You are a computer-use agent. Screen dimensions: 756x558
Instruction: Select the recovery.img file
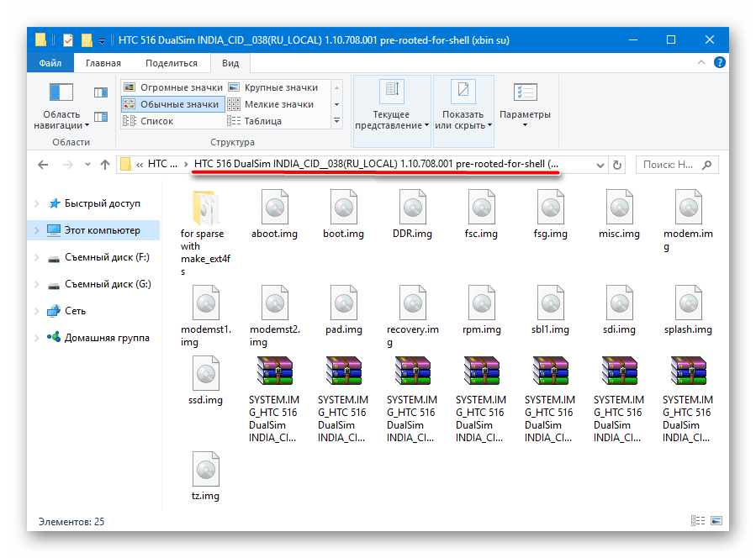pyautogui.click(x=412, y=316)
